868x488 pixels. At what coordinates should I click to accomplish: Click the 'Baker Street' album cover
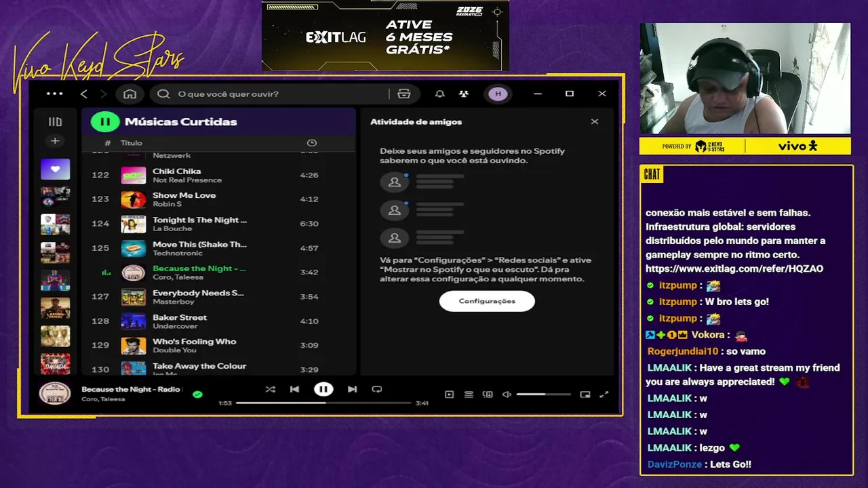click(133, 321)
